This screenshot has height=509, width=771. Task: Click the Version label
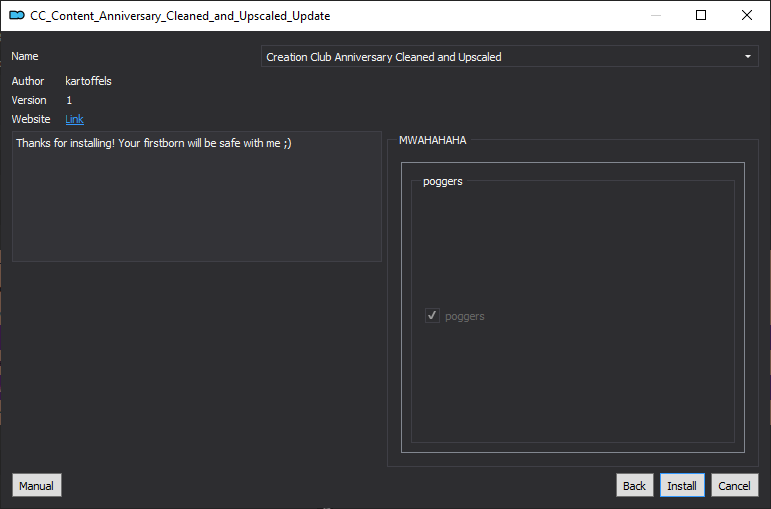[29, 100]
